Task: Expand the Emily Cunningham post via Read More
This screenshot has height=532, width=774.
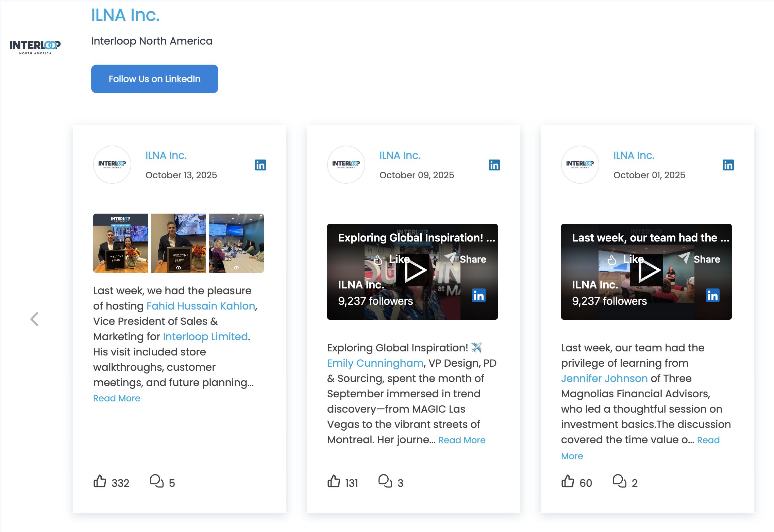Action: tap(462, 440)
